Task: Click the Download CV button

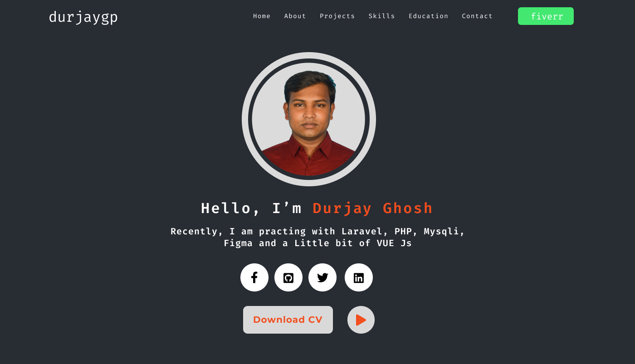Action: 288,320
